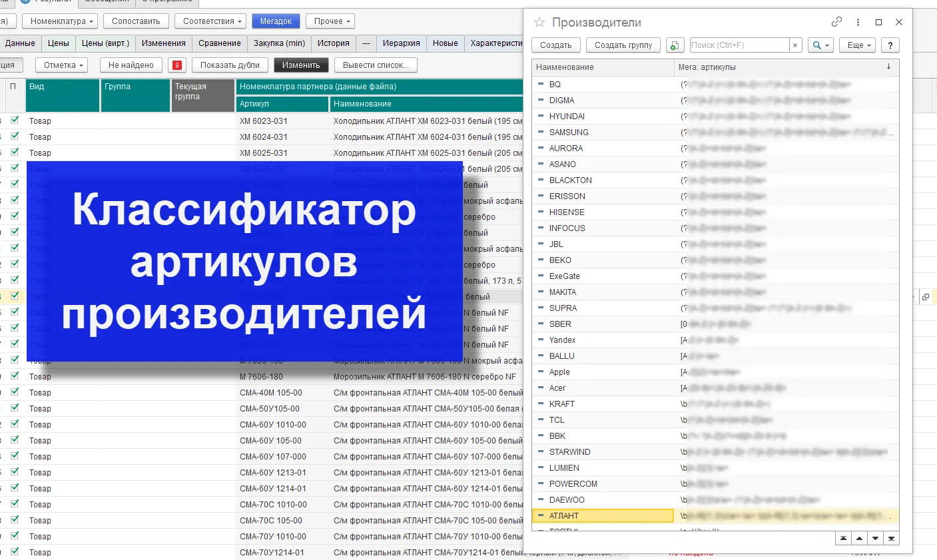Toggle checkbox for row CMA-70C 105-00

[x=15, y=520]
